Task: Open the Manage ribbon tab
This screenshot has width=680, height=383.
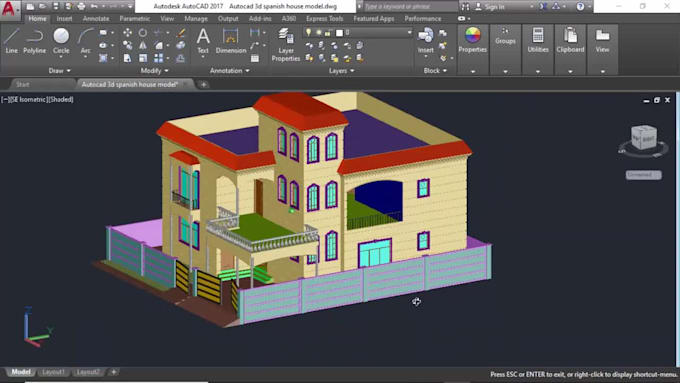Action: [196, 19]
